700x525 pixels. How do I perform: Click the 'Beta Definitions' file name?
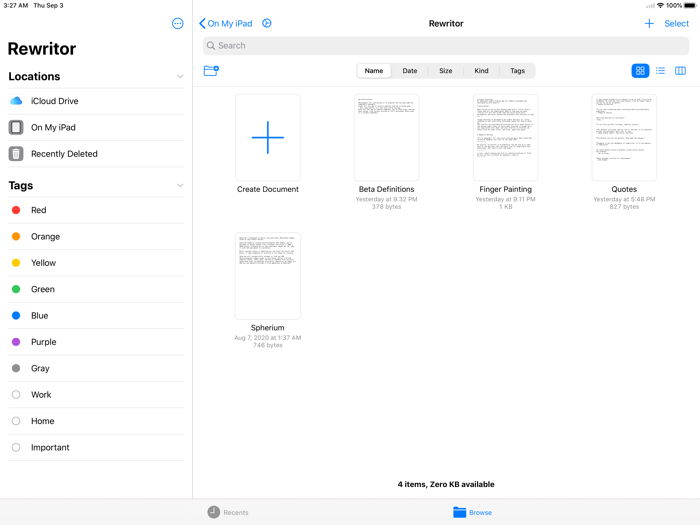[x=387, y=189]
